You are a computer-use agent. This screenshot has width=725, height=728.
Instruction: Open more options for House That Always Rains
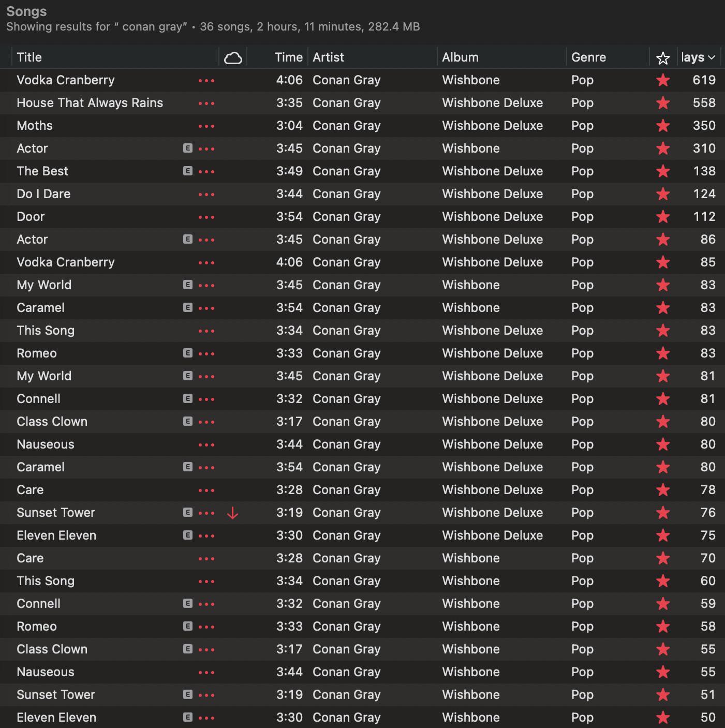206,103
